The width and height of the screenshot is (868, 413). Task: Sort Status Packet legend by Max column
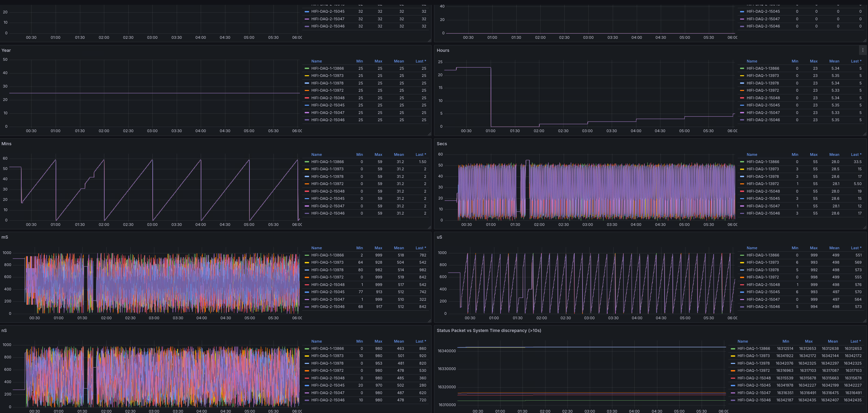click(809, 341)
